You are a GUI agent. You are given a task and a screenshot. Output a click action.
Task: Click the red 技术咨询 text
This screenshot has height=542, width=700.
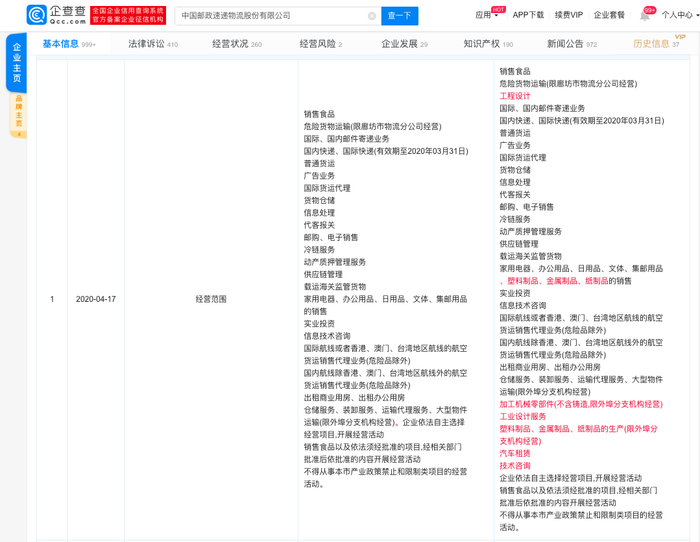tap(515, 466)
